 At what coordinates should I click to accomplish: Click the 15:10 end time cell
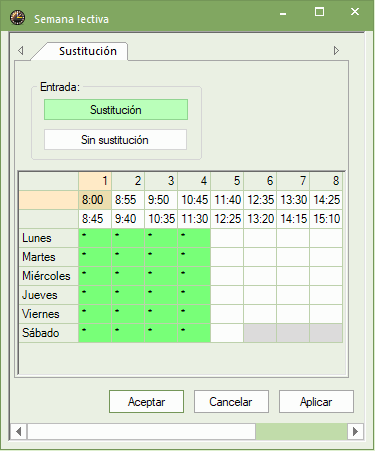326,219
